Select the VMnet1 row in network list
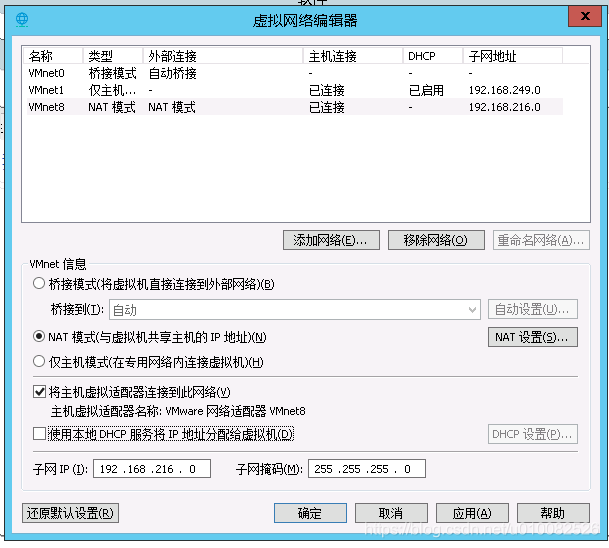The height and width of the screenshot is (548, 609). 294,90
